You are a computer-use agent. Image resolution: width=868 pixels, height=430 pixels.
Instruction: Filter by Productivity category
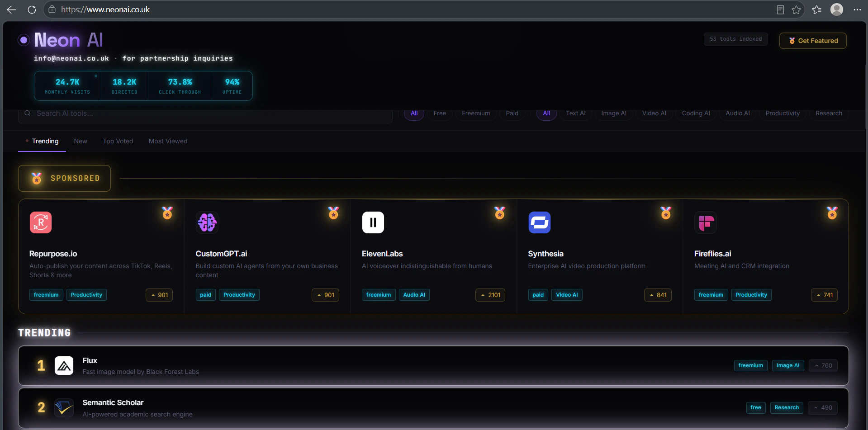(x=783, y=113)
